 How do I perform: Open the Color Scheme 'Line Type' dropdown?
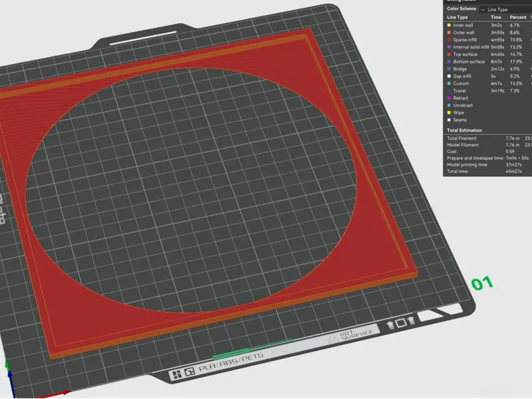point(505,9)
